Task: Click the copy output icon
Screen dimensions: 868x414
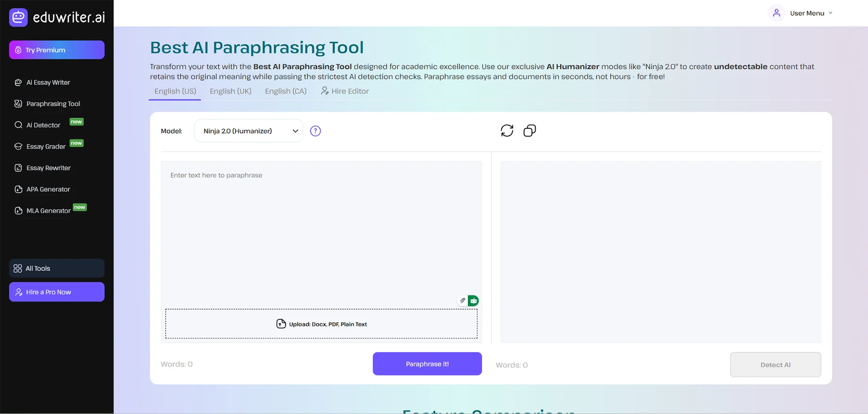Action: click(x=530, y=131)
